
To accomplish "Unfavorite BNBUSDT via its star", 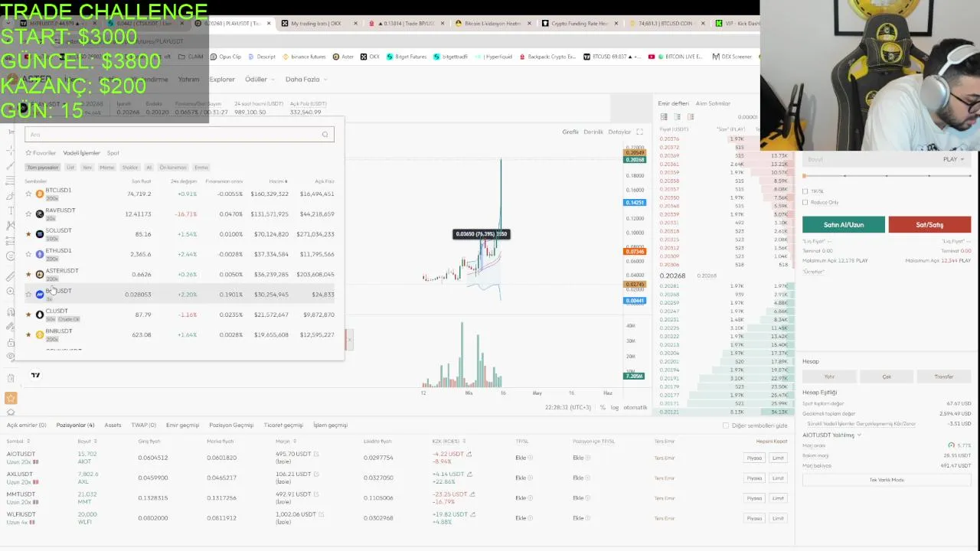I will coord(28,334).
